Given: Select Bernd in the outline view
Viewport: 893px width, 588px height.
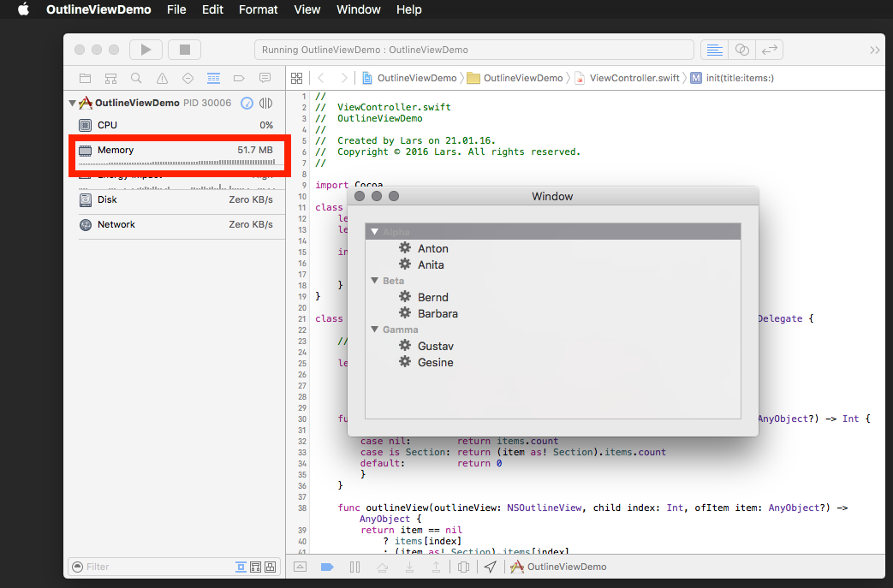Looking at the screenshot, I should pos(433,298).
